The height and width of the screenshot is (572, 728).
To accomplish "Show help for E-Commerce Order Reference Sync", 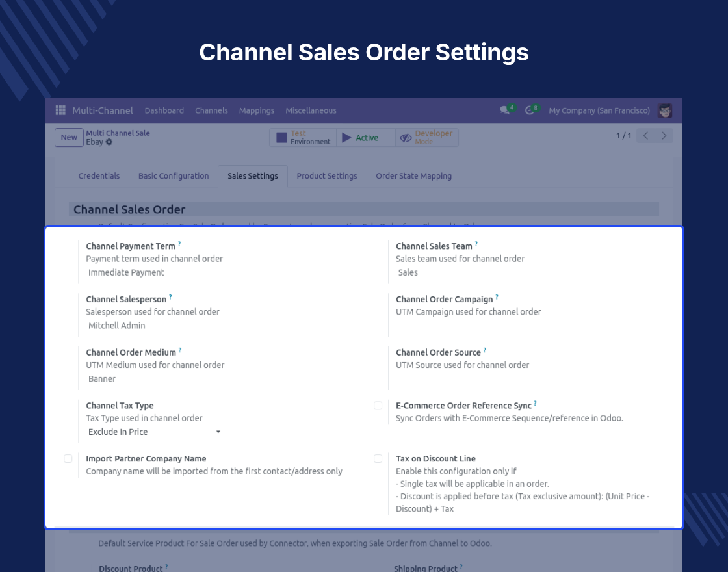I will [536, 403].
